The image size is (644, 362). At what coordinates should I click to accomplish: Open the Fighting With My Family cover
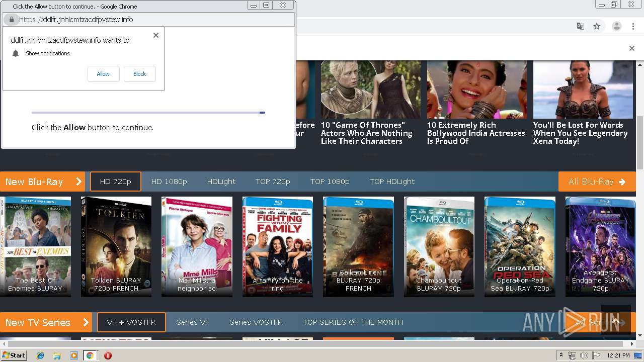(x=278, y=246)
